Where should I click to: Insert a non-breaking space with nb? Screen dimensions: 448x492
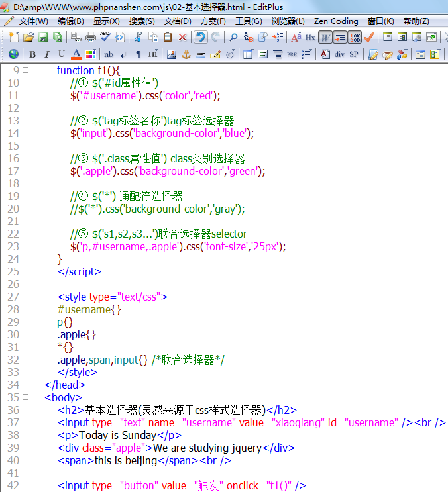coord(109,54)
